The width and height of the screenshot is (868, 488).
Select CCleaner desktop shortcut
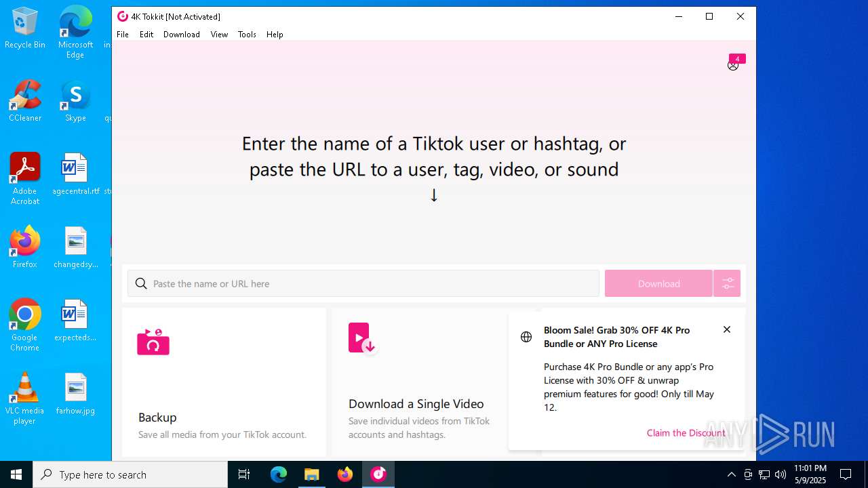pos(25,101)
